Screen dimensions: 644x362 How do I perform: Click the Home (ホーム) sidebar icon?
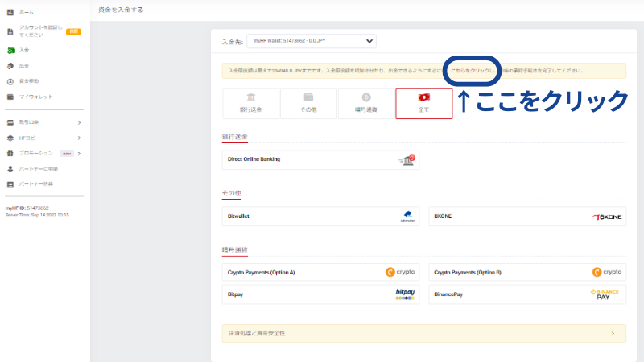tap(10, 13)
